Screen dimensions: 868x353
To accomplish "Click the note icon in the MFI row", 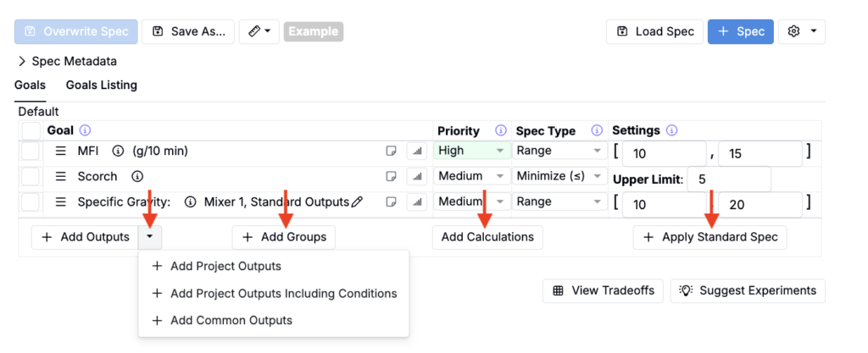I will (392, 151).
